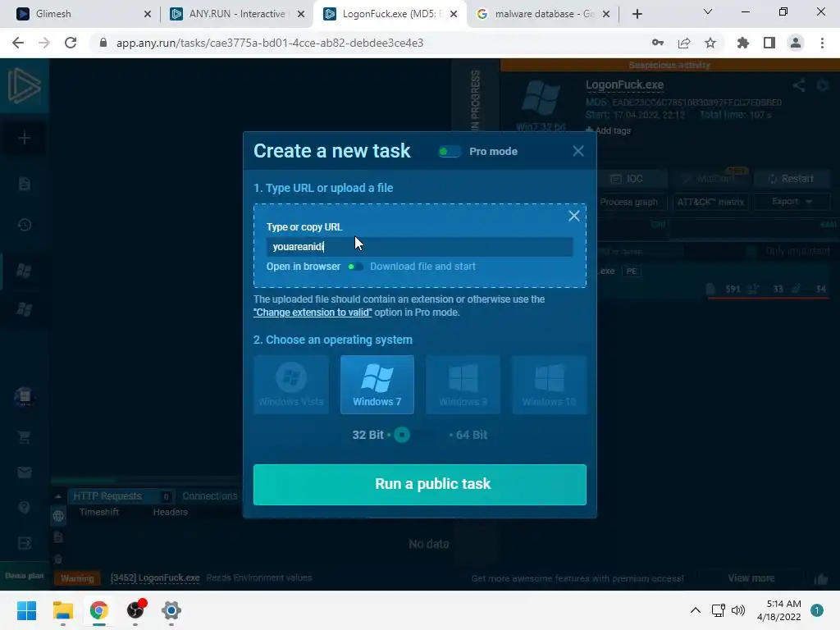The height and width of the screenshot is (630, 840).
Task: Click Run a public task button
Action: point(420,484)
